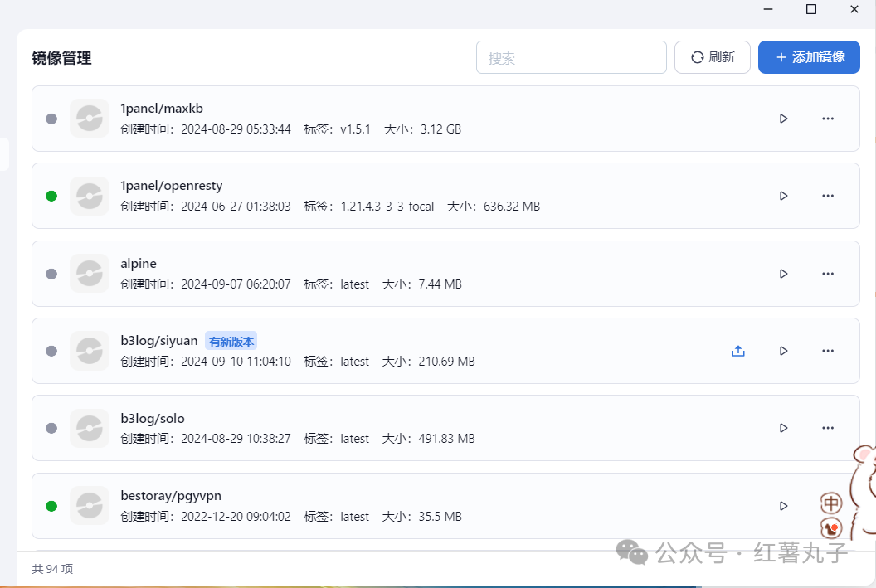
Task: Click the 1.21.4.3-3-3-focal tag text
Action: pos(387,206)
